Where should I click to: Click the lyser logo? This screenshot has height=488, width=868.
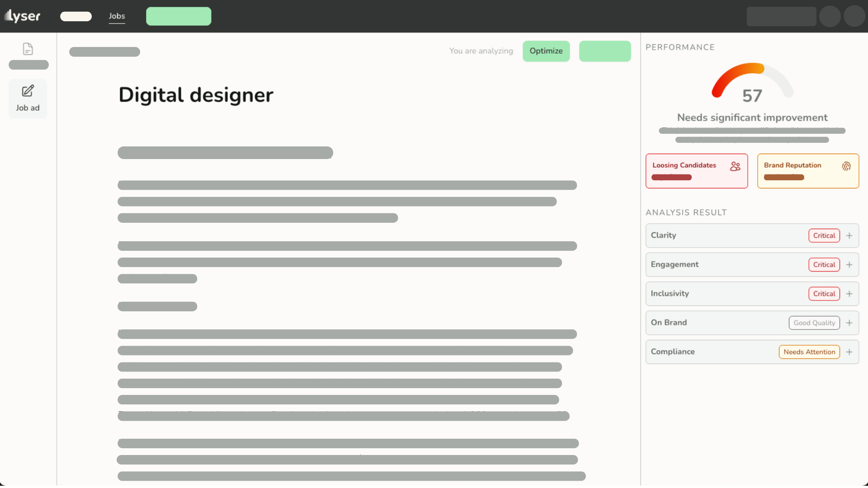23,16
